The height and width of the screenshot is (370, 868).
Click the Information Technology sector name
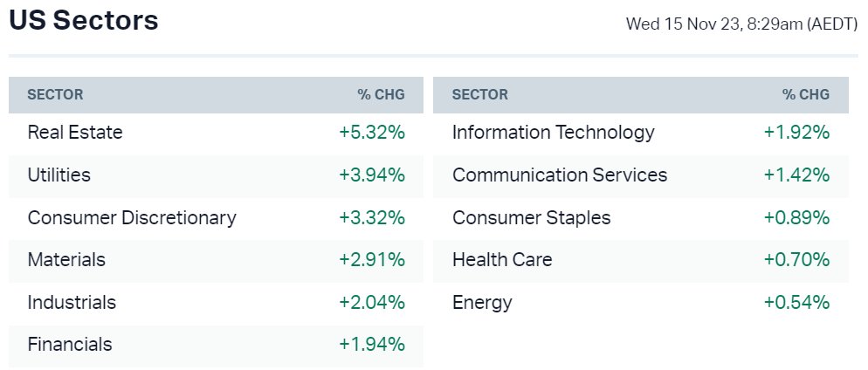553,133
